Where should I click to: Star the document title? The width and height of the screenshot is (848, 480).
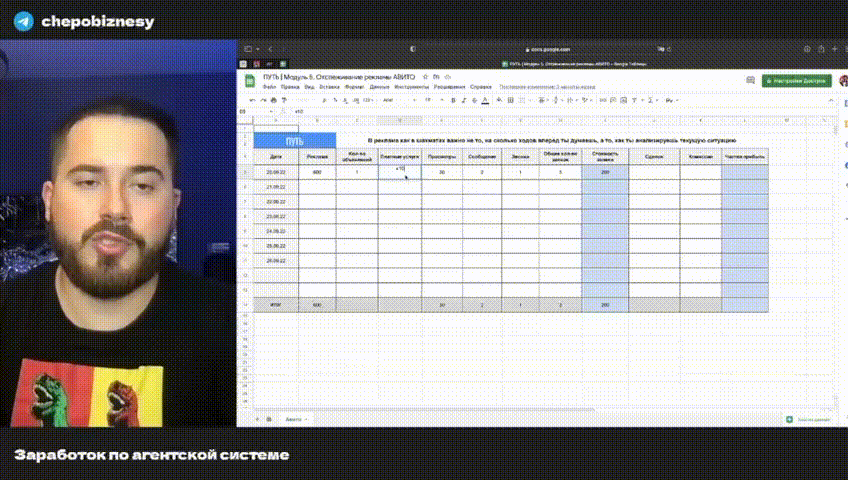[425, 77]
